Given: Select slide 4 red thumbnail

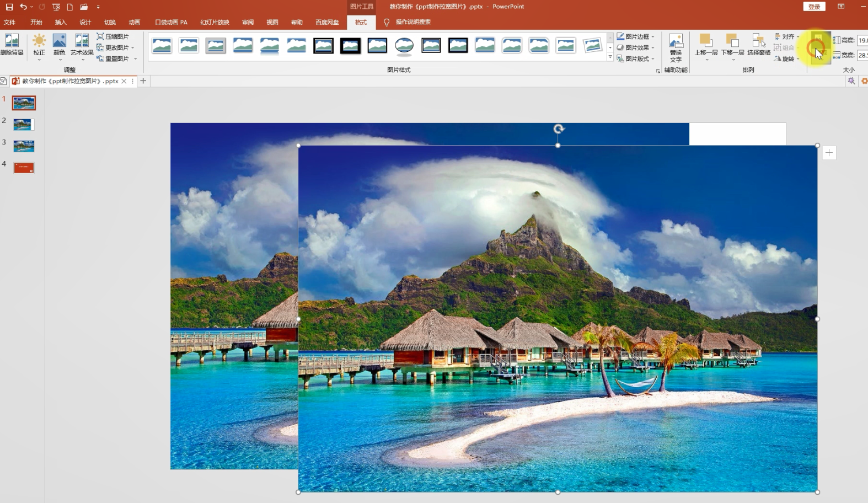Looking at the screenshot, I should coord(24,168).
